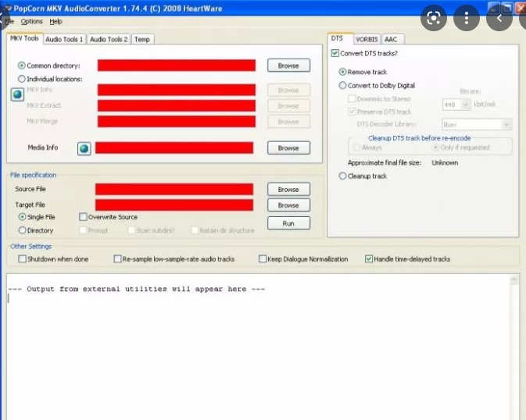Click the output log scrollbar up arrow
526x420 pixels.
pyautogui.click(x=514, y=280)
